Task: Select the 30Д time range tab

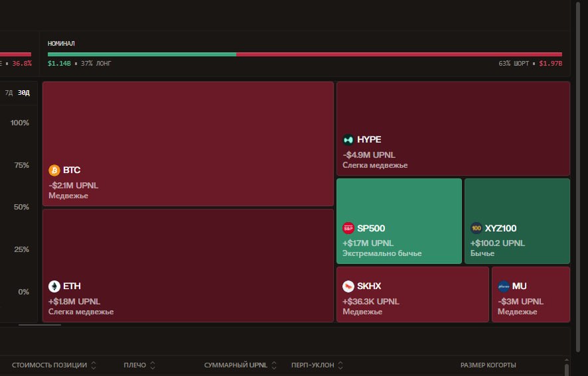Action: (24, 93)
